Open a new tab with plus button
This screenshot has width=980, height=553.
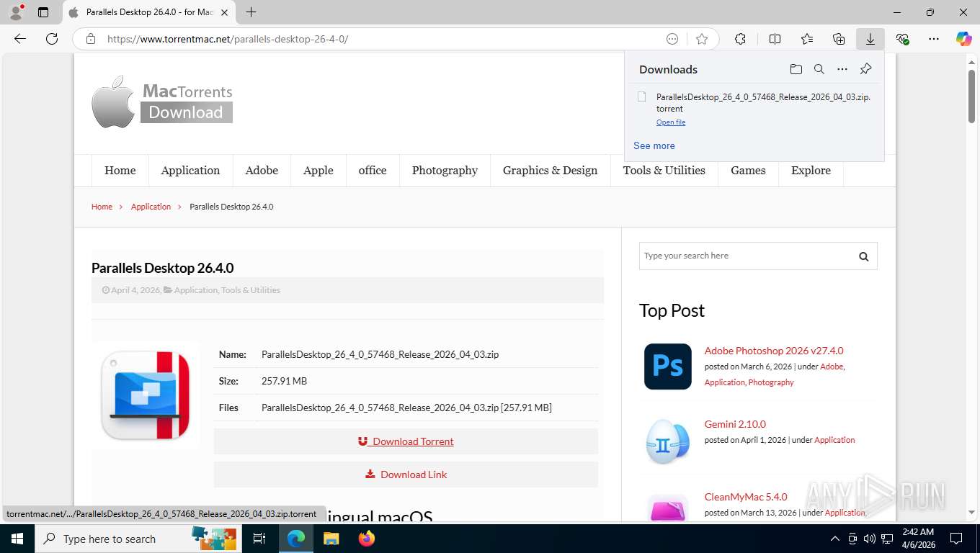click(x=251, y=12)
